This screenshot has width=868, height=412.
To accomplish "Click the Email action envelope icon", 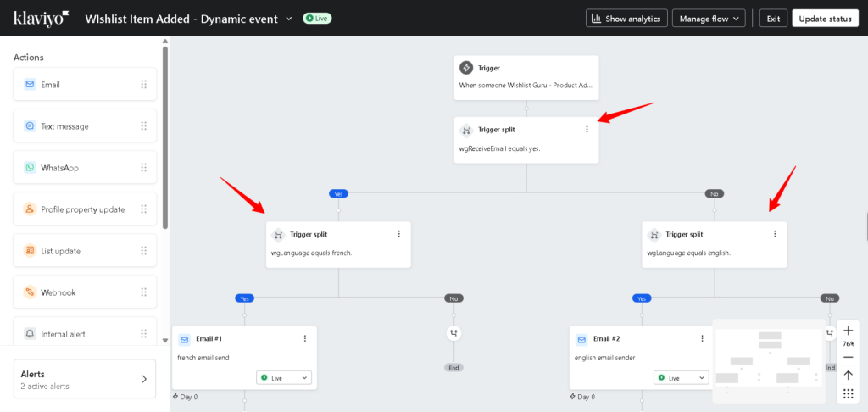I will coord(30,85).
